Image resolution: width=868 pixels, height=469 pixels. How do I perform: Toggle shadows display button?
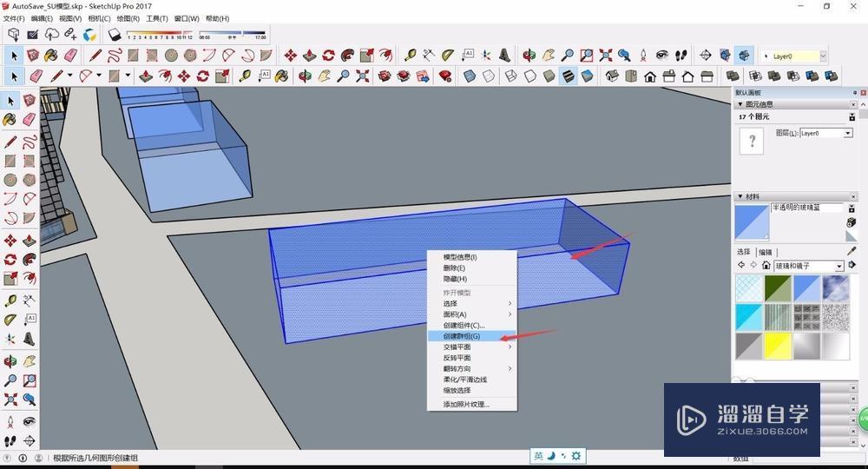click(114, 35)
